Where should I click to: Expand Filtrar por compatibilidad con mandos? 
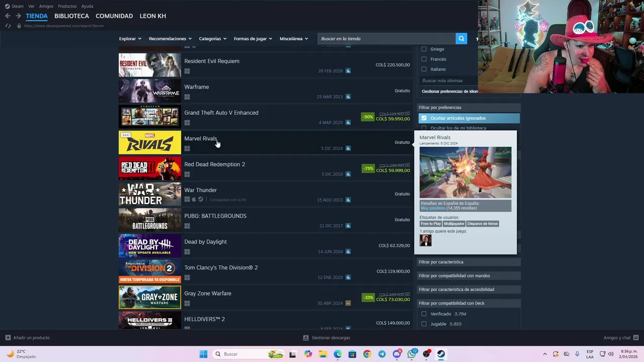pos(468,276)
